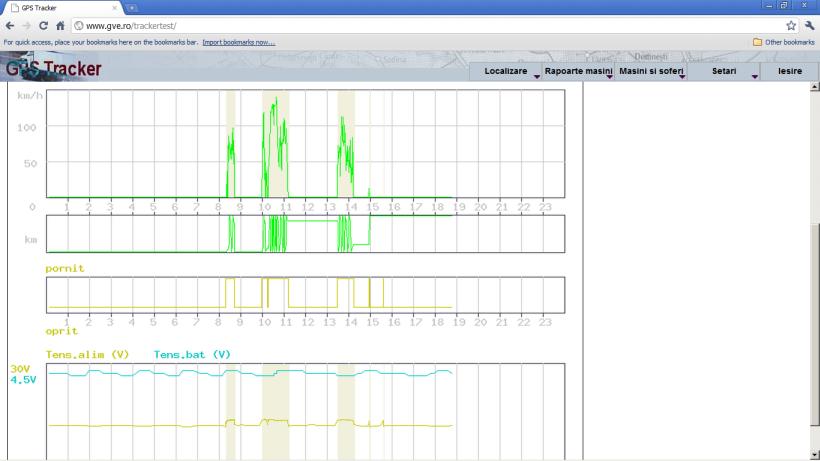
Task: Focus the address bar with www.gve.ro URL
Action: (x=400, y=25)
